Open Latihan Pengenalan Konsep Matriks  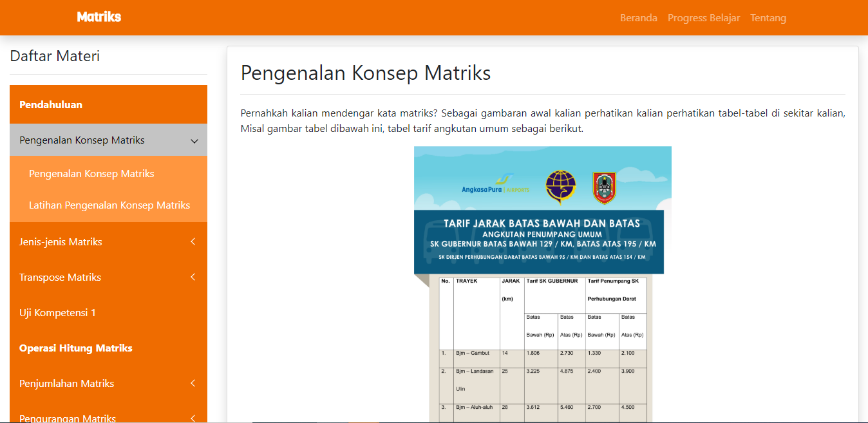click(x=109, y=205)
